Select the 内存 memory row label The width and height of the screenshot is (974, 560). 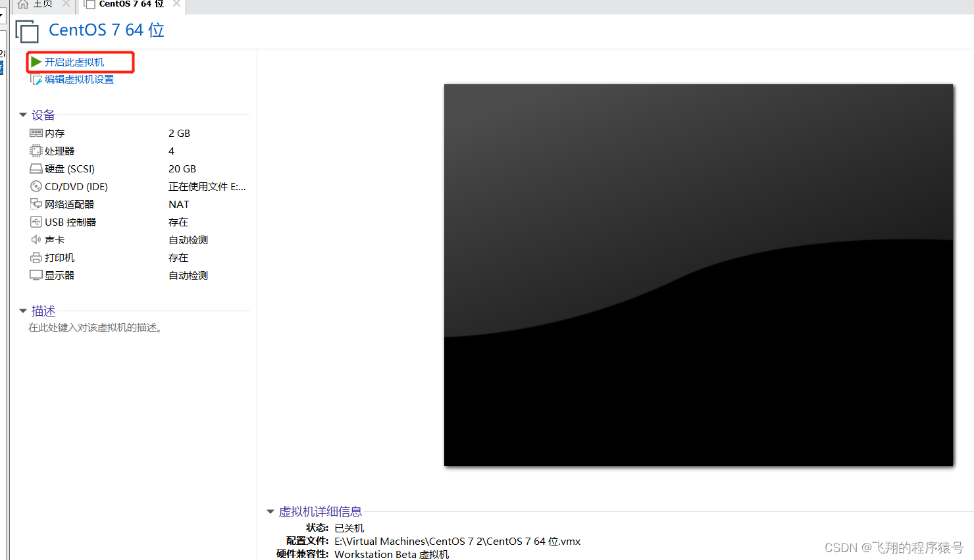tap(55, 134)
